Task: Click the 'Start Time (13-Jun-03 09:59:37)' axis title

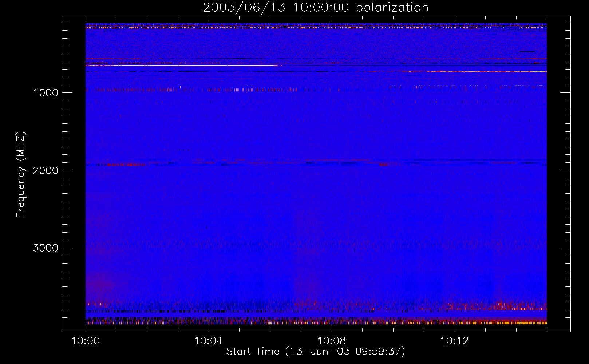Action: coord(316,352)
